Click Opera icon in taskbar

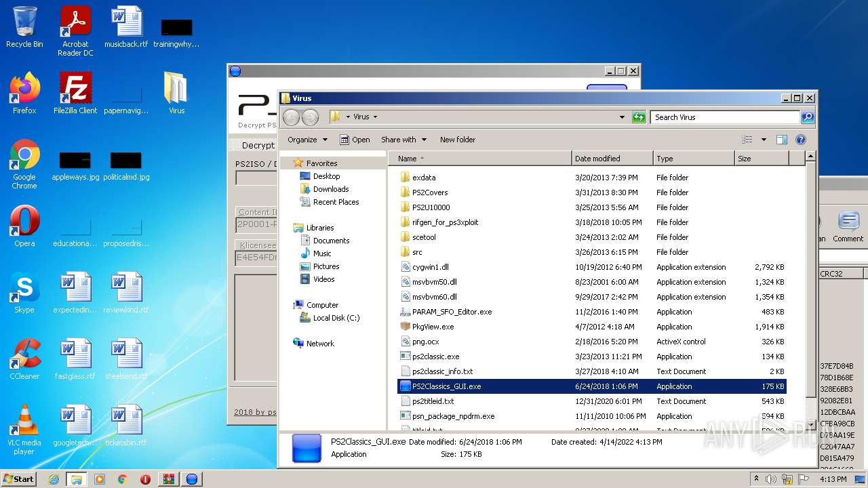point(145,479)
